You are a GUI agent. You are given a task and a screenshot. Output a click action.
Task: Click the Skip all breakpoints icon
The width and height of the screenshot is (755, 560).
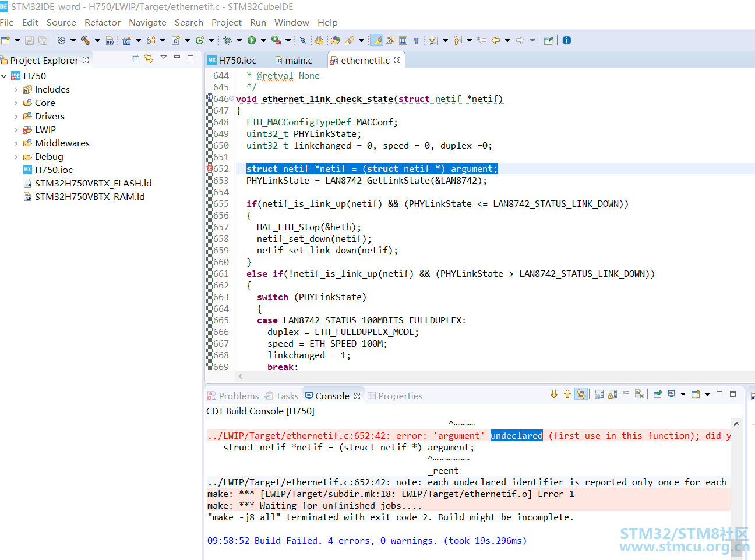point(303,40)
